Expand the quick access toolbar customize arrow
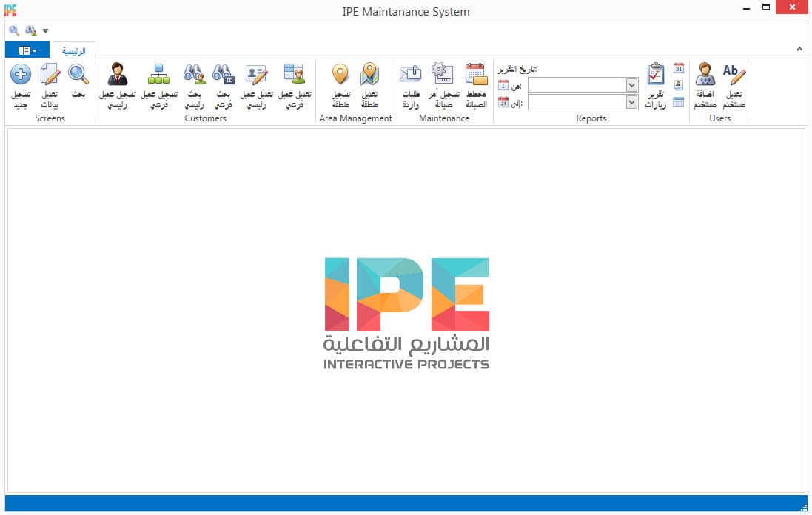The width and height of the screenshot is (812, 515). pyautogui.click(x=46, y=31)
